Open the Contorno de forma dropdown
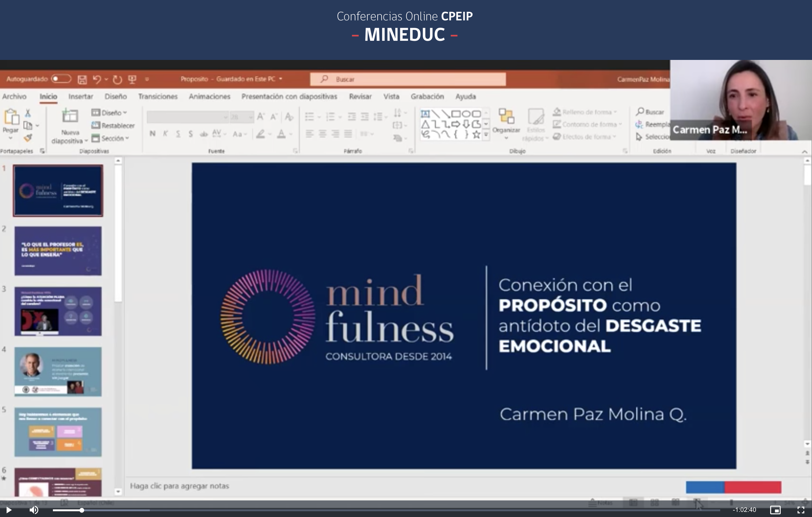Screen dimensions: 812x517 (x=587, y=124)
